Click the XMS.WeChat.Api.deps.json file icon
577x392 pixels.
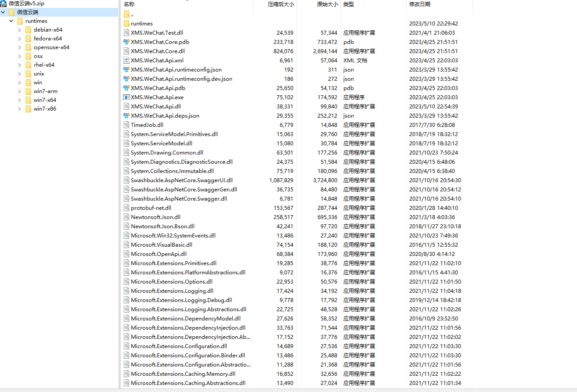click(126, 116)
